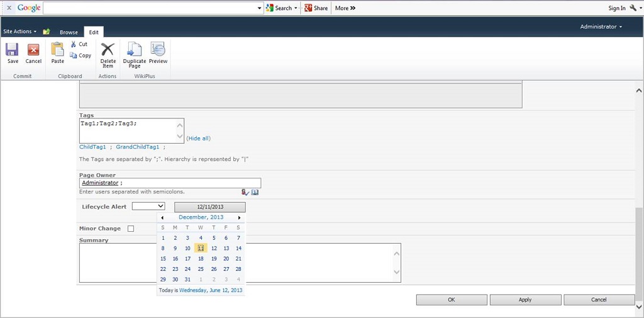Go to next month in calendar
Viewport: 644px width, 318px height.
point(239,217)
